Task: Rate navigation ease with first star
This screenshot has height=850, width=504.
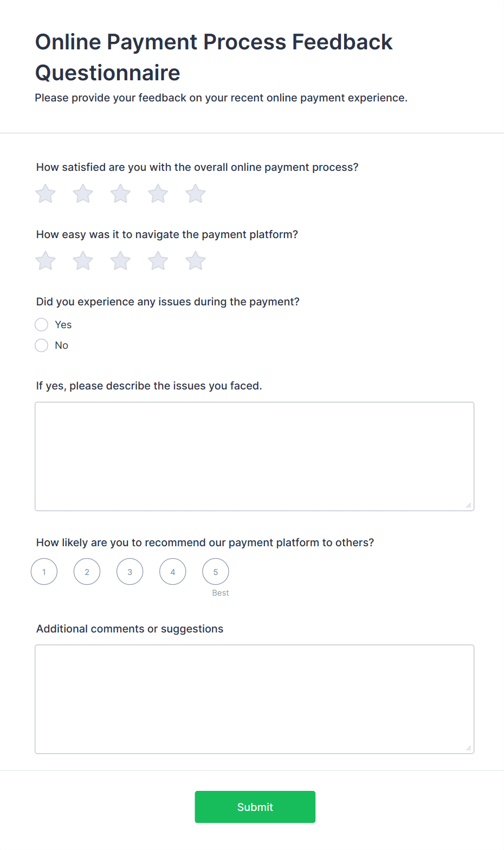Action: tap(46, 261)
